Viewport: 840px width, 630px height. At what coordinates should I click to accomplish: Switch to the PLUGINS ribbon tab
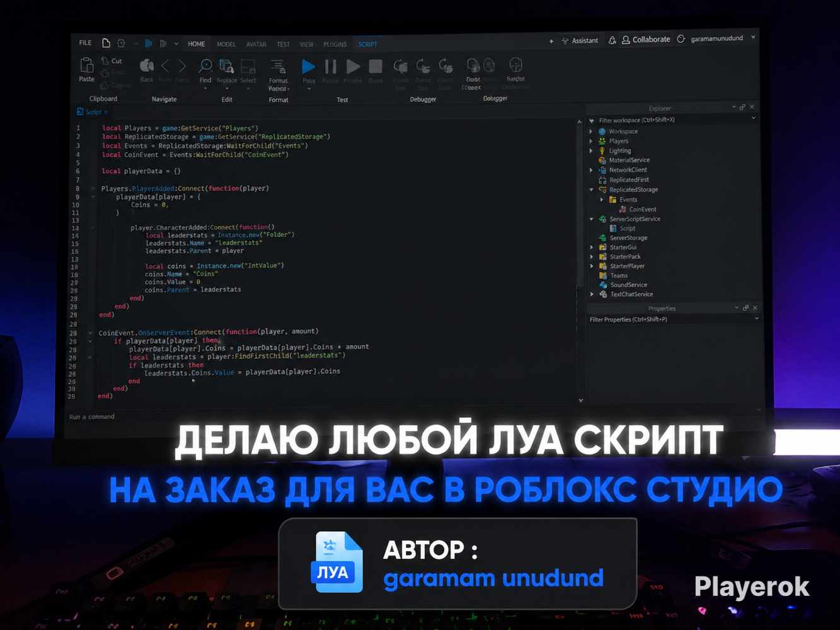pos(335,45)
